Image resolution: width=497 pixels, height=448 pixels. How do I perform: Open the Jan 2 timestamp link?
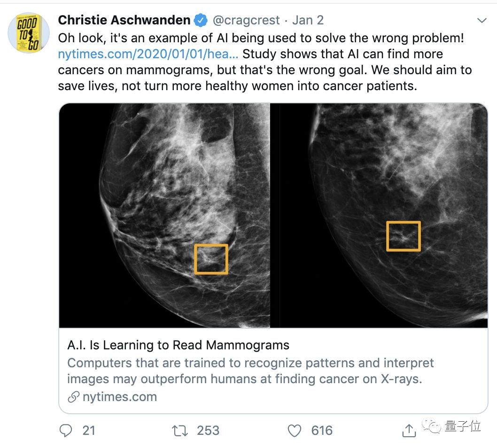pyautogui.click(x=308, y=20)
